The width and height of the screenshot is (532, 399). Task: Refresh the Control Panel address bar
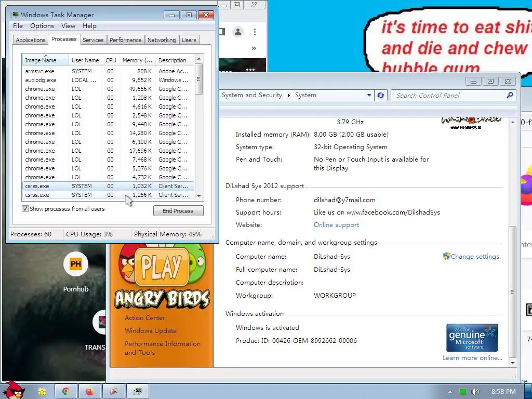pyautogui.click(x=381, y=96)
